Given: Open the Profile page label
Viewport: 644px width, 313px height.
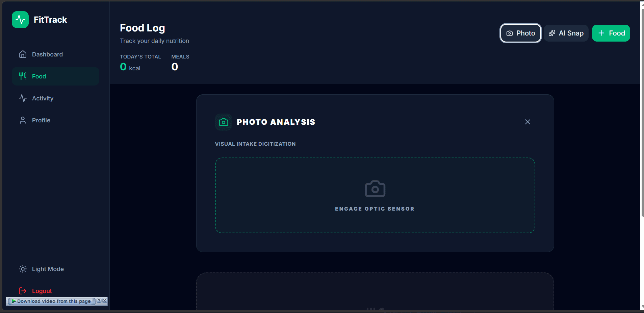Looking at the screenshot, I should click(x=41, y=120).
